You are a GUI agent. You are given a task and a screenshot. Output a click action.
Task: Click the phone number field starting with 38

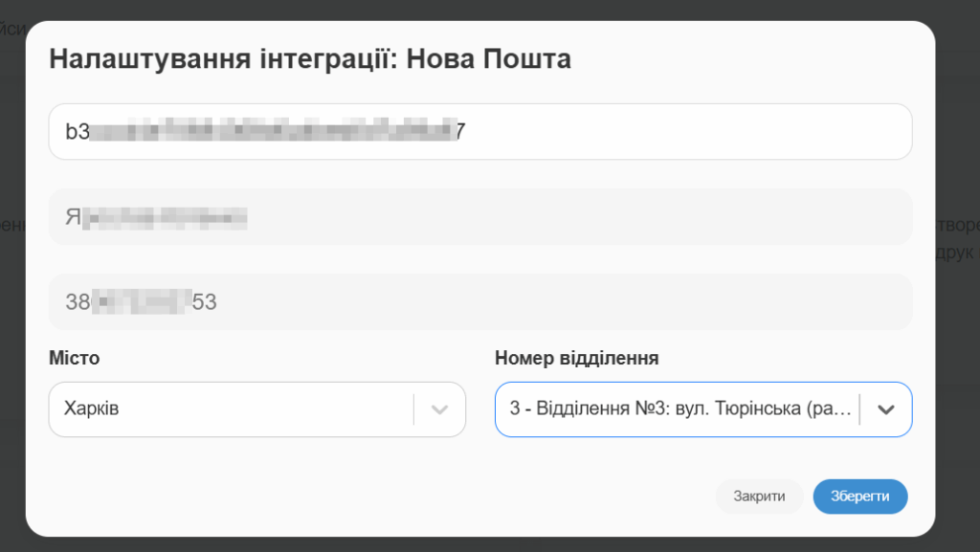(x=480, y=301)
